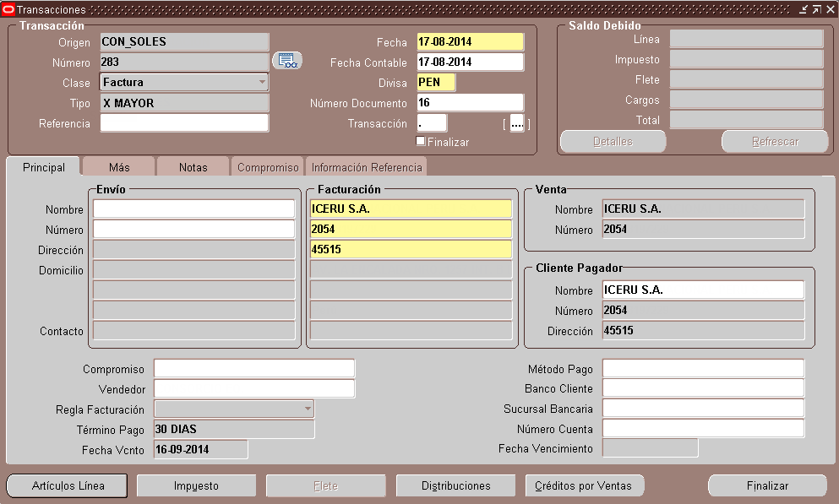Switch to the Notas tab

[193, 166]
